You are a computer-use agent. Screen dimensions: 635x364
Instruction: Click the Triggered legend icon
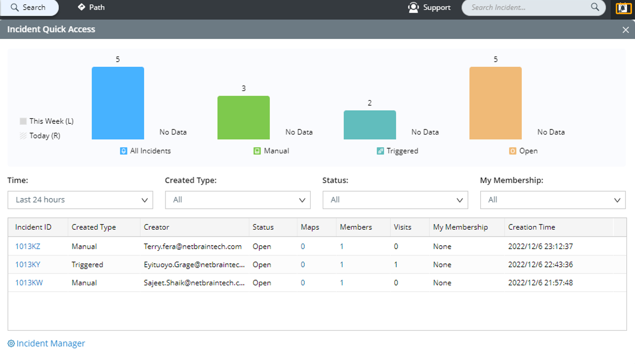point(380,151)
